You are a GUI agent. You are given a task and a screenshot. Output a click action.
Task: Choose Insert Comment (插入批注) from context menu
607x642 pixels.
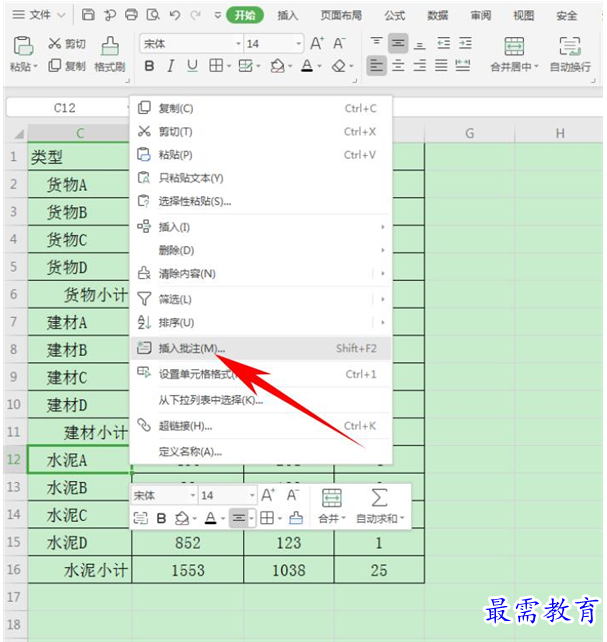tap(261, 348)
